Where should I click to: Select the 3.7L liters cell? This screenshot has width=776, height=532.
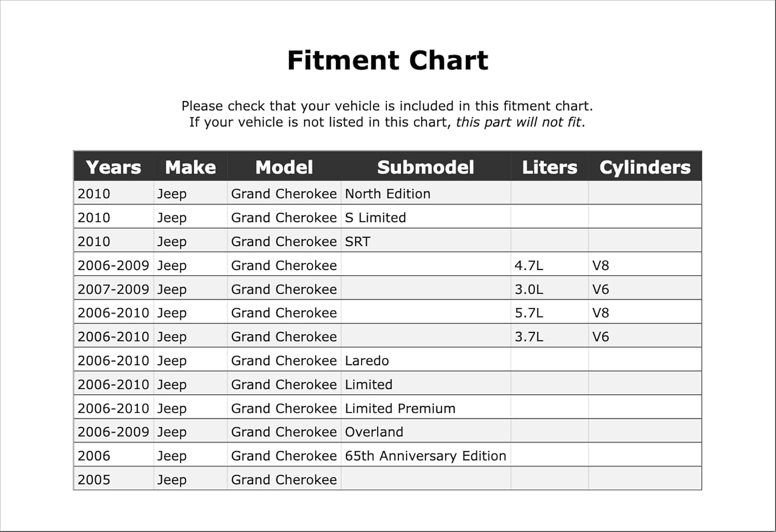(x=549, y=336)
